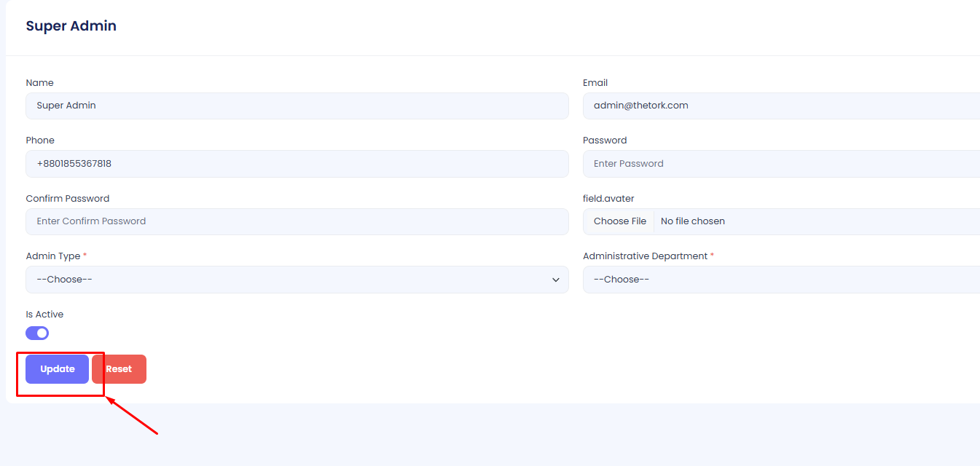Focus the Enter Confirm Password field
Viewport: 980px width, 466px height.
click(x=297, y=221)
